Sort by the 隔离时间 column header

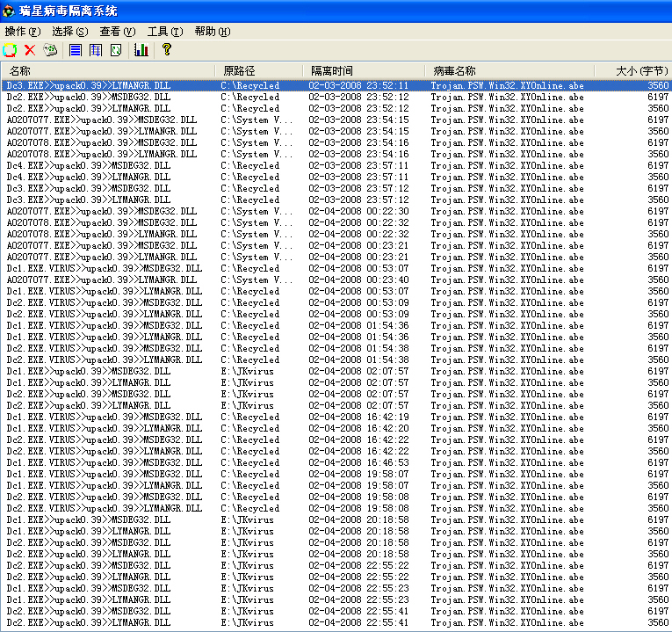pos(364,70)
